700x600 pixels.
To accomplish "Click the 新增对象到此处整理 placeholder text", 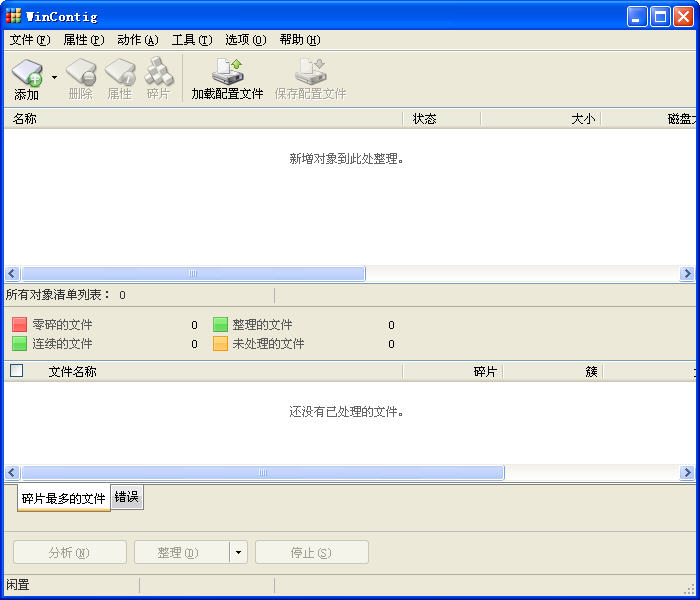I will tap(346, 158).
